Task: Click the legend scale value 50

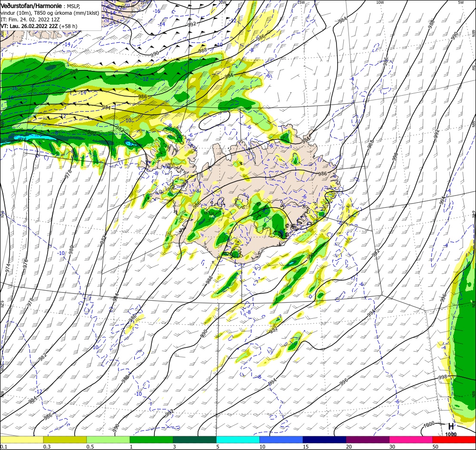Action: (x=436, y=447)
